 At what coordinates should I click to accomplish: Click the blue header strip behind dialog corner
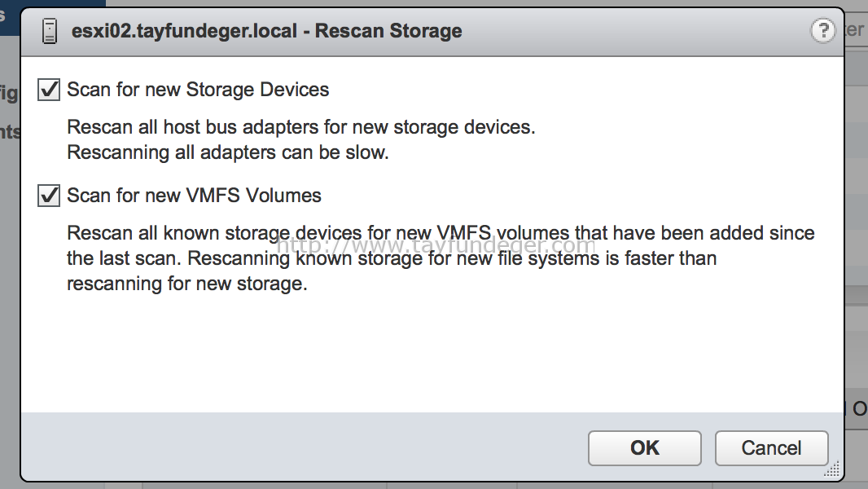53,4
